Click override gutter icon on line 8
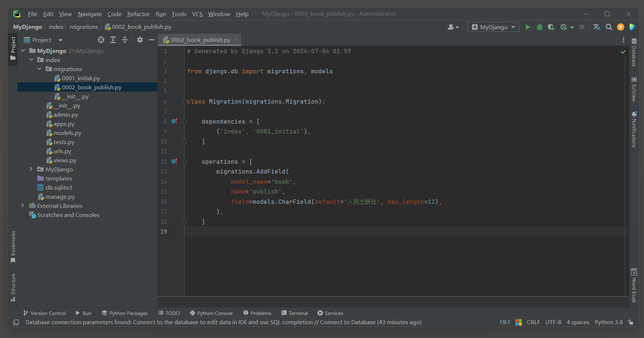 [x=174, y=121]
